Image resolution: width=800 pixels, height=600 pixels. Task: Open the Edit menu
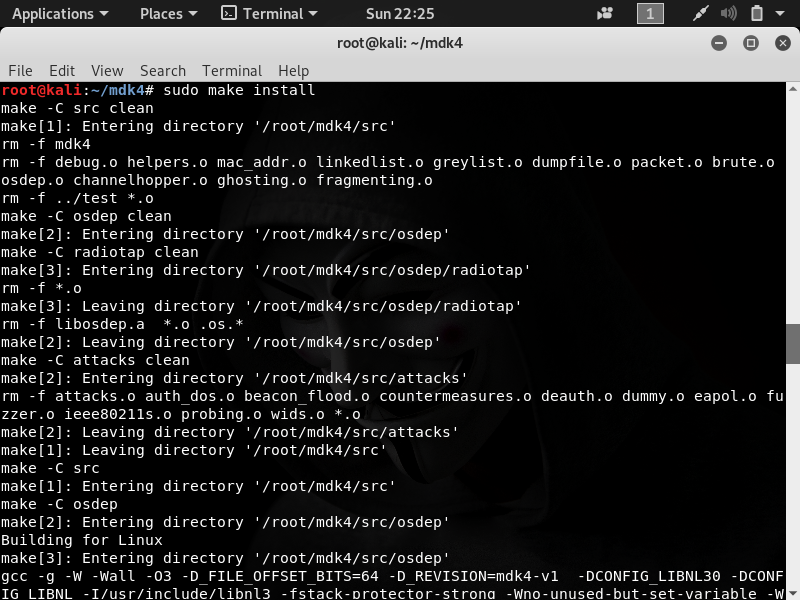[x=62, y=70]
